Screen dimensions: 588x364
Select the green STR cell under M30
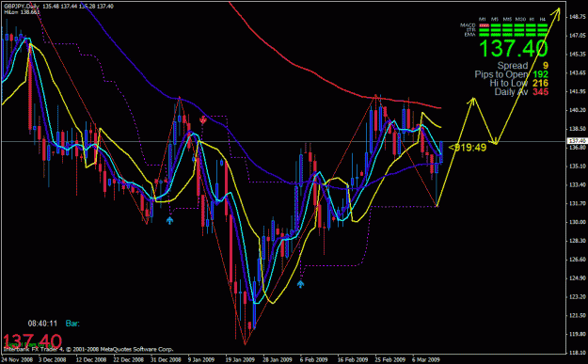519,30
